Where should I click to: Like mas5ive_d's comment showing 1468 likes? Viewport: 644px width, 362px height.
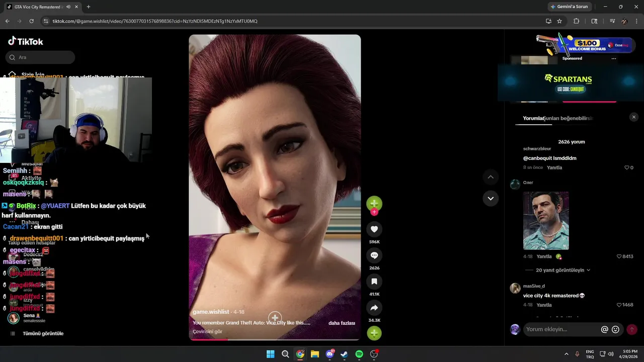click(x=619, y=305)
